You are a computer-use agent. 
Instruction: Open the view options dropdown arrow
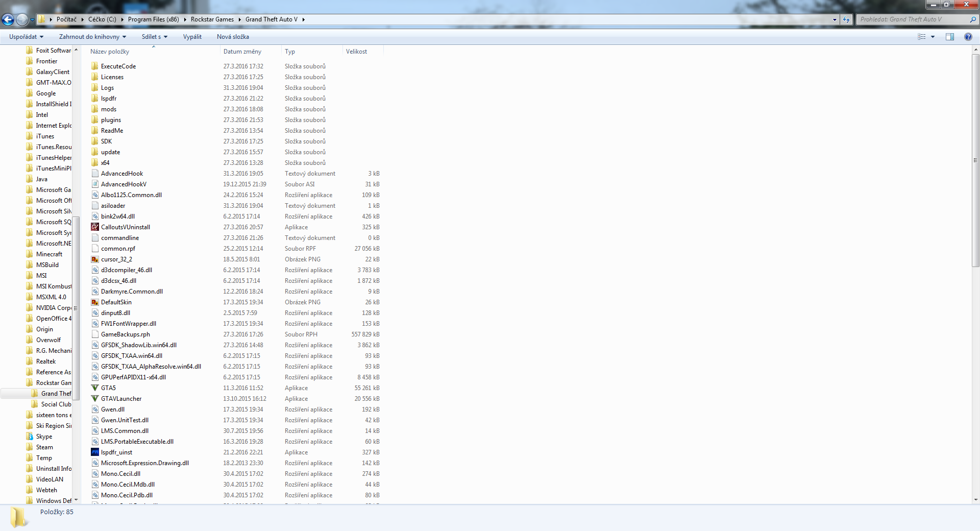pyautogui.click(x=933, y=37)
